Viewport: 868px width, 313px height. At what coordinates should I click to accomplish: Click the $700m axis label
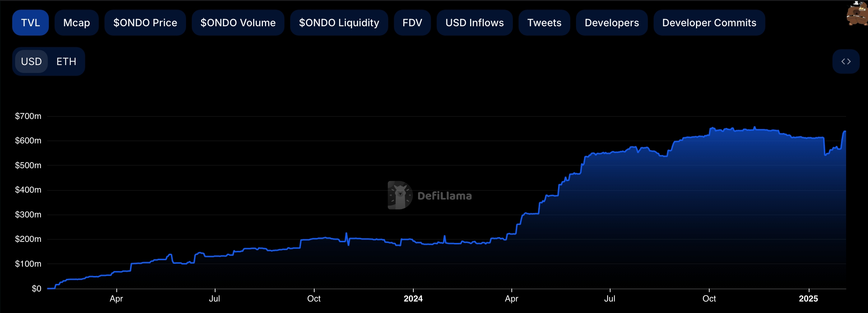coord(28,116)
